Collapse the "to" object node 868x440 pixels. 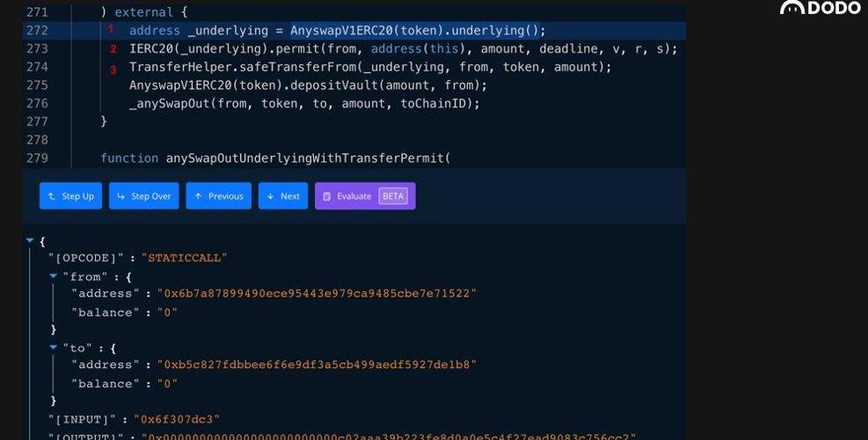pos(53,348)
